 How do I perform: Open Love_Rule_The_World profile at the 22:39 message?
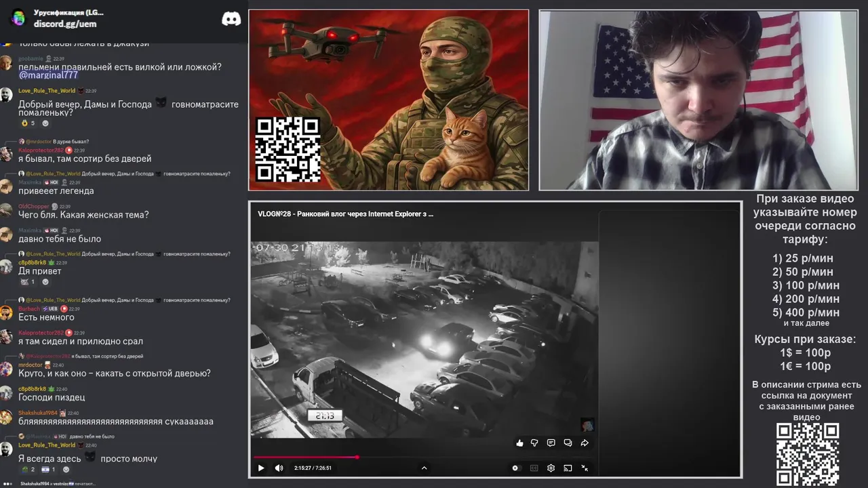pyautogui.click(x=47, y=91)
